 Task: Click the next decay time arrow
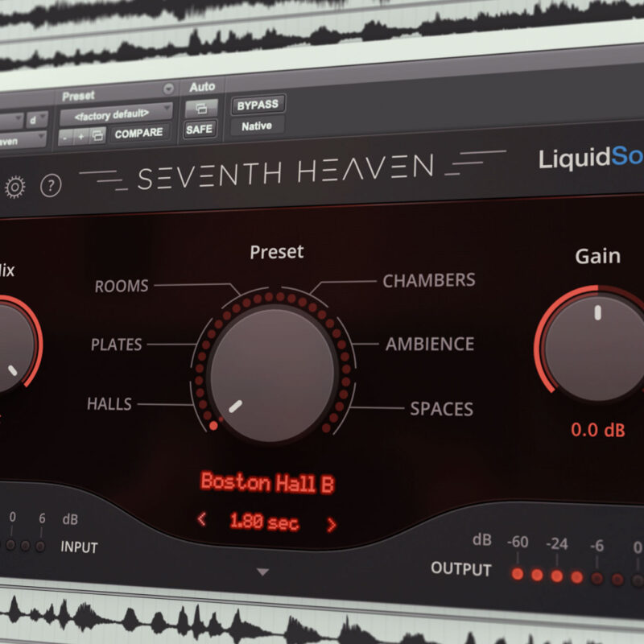(x=332, y=525)
